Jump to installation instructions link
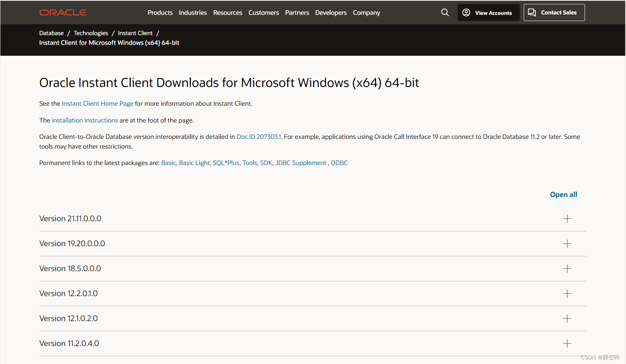Viewport: 626px width, 364px height. [x=85, y=120]
